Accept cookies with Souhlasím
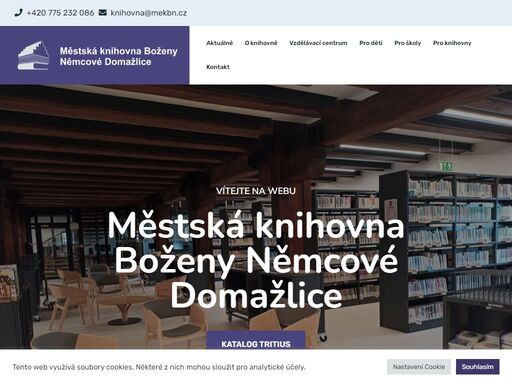 click(477, 367)
